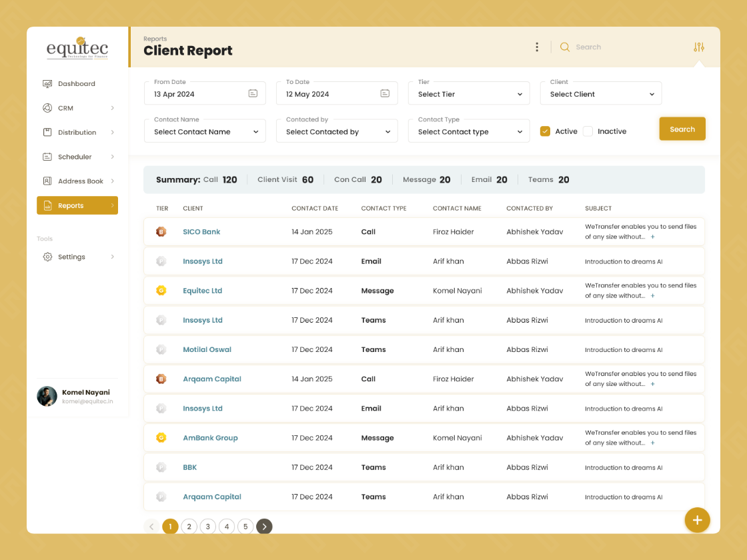747x560 pixels.
Task: Click the CONTACT TYPE column header
Action: click(384, 209)
